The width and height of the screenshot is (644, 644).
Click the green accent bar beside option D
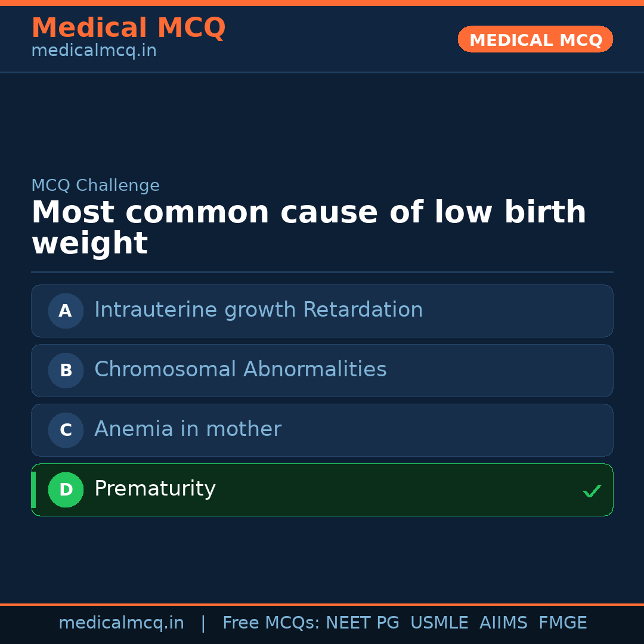click(33, 490)
